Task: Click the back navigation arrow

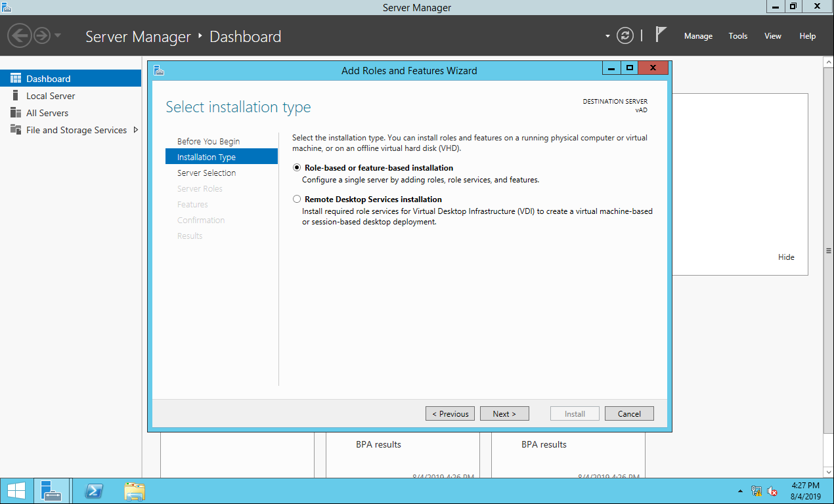Action: point(20,35)
